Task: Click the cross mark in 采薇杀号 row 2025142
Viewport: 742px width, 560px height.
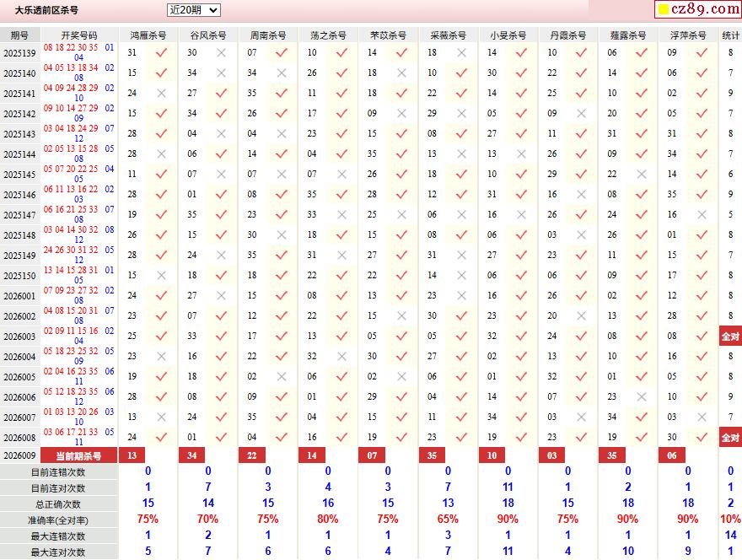Action: (461, 113)
